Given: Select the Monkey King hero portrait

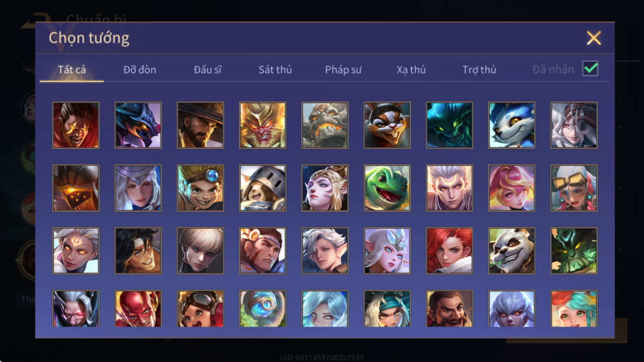Looking at the screenshot, I should [x=263, y=125].
